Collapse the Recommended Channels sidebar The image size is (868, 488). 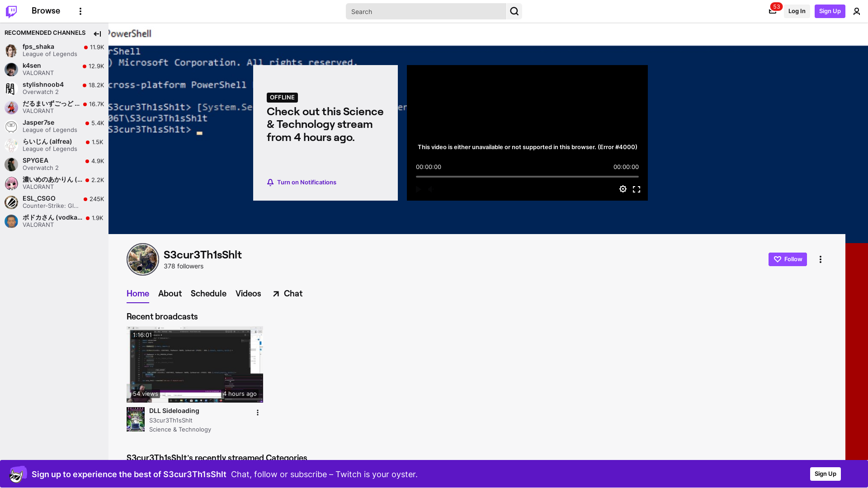pos(98,34)
